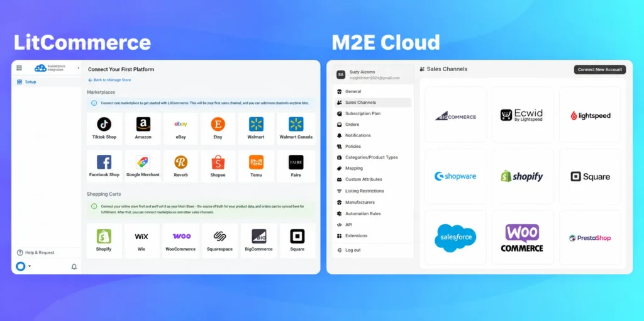Open Extensions in M2E Cloud menu
This screenshot has width=644, height=321.
tap(373, 235)
